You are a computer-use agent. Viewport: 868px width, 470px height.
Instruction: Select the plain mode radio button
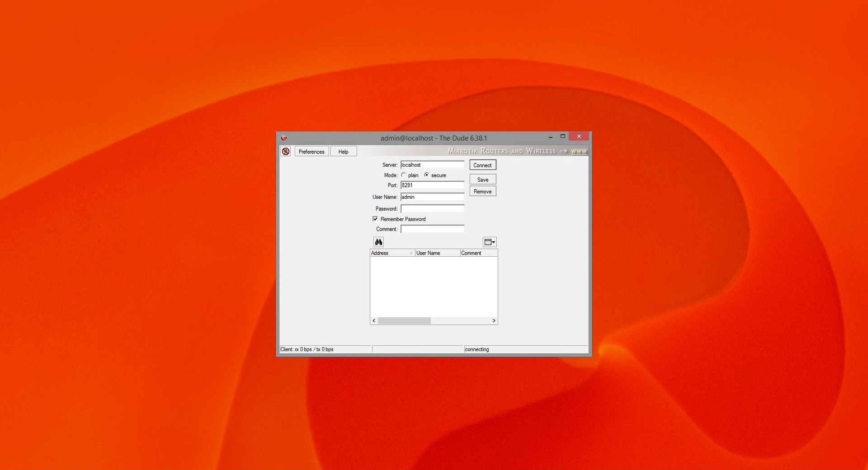coord(403,175)
